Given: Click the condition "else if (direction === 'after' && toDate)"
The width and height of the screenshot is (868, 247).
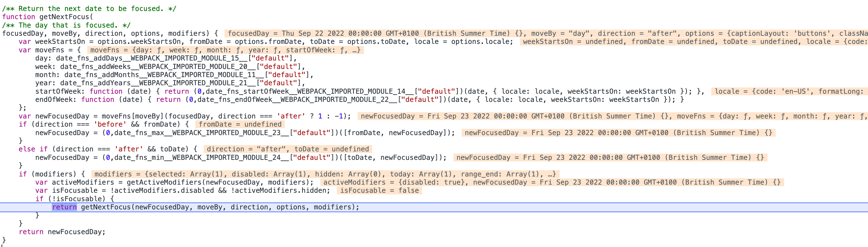Looking at the screenshot, I should (x=108, y=149).
